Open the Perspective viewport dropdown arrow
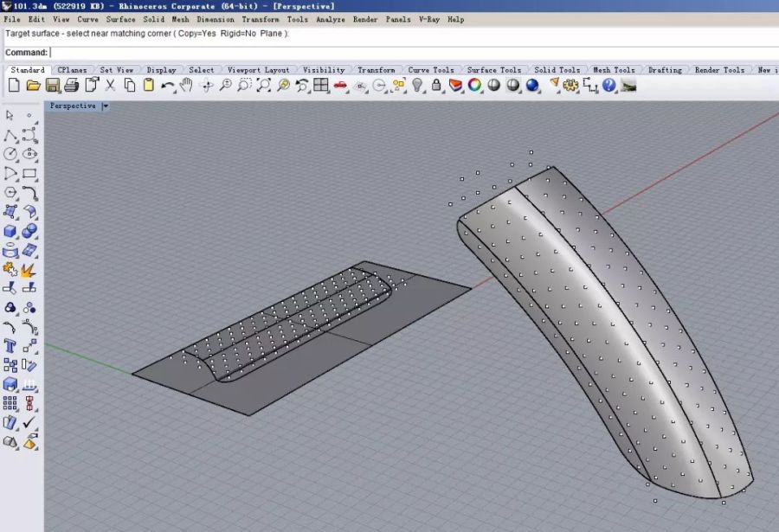This screenshot has width=779, height=532. [x=106, y=106]
